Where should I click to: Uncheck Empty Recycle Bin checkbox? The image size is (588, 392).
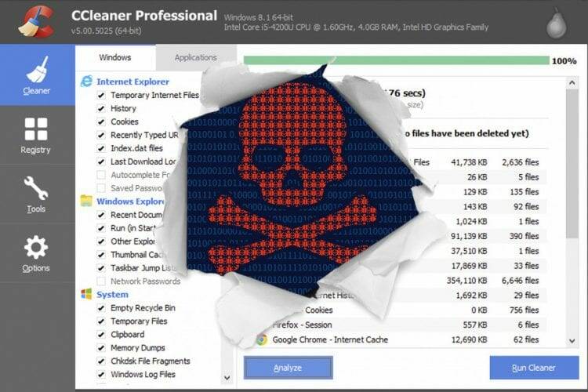(101, 308)
